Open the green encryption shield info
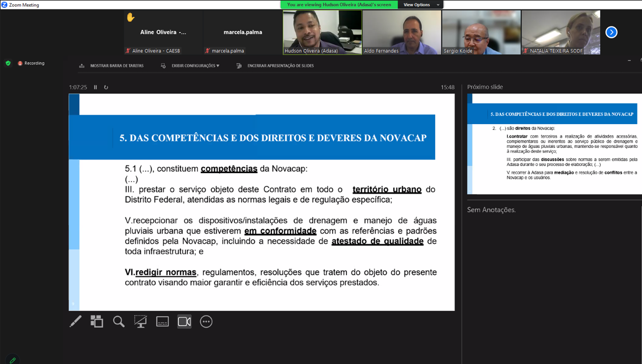The image size is (642, 364). 8,63
